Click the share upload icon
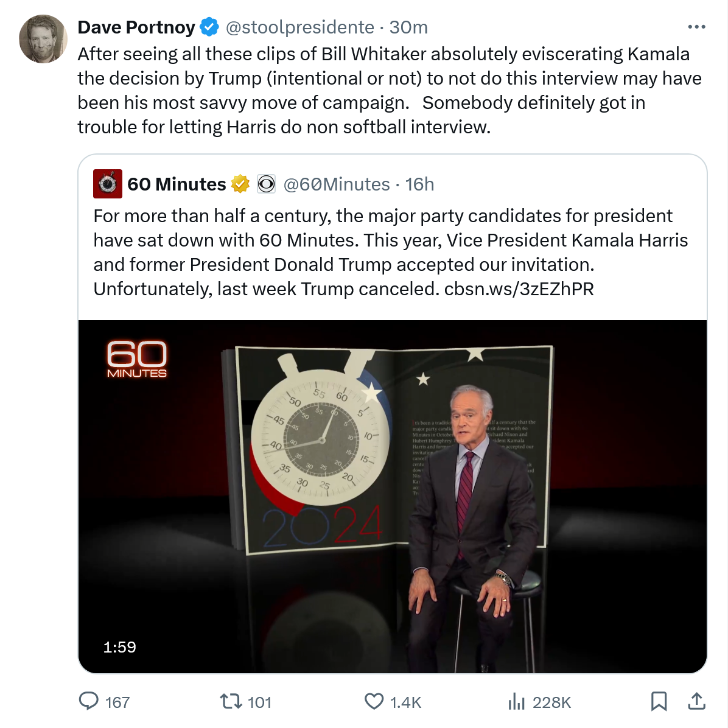 coord(696,701)
